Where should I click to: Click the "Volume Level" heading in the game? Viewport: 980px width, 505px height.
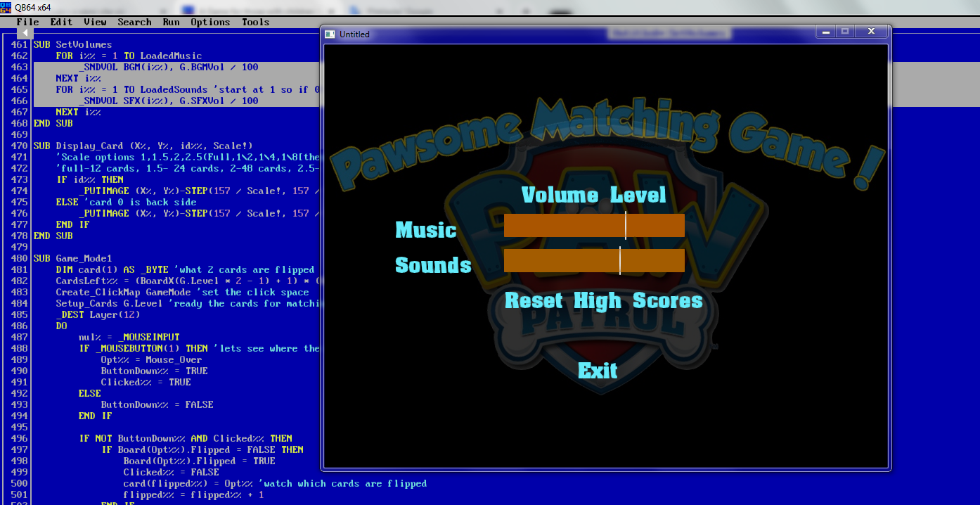point(593,195)
